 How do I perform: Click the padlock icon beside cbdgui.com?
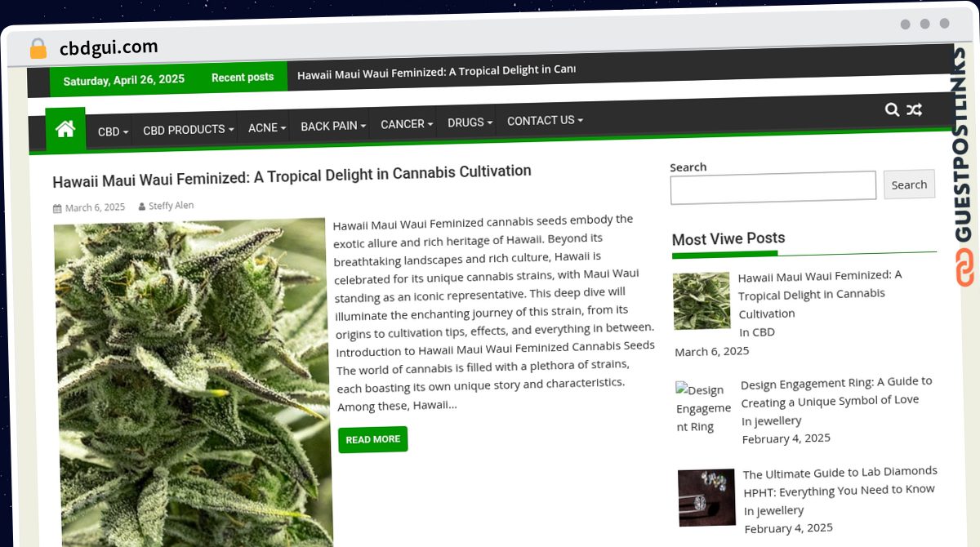pyautogui.click(x=38, y=49)
